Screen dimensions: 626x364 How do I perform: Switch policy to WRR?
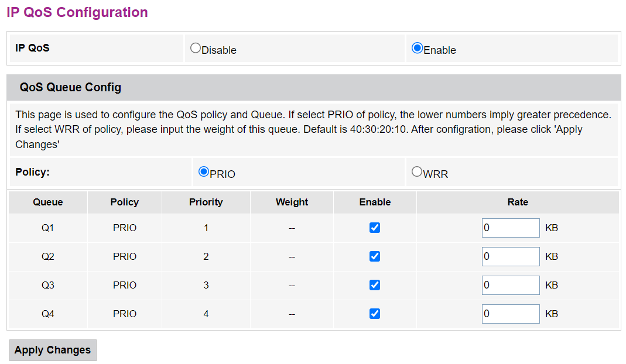pyautogui.click(x=417, y=172)
